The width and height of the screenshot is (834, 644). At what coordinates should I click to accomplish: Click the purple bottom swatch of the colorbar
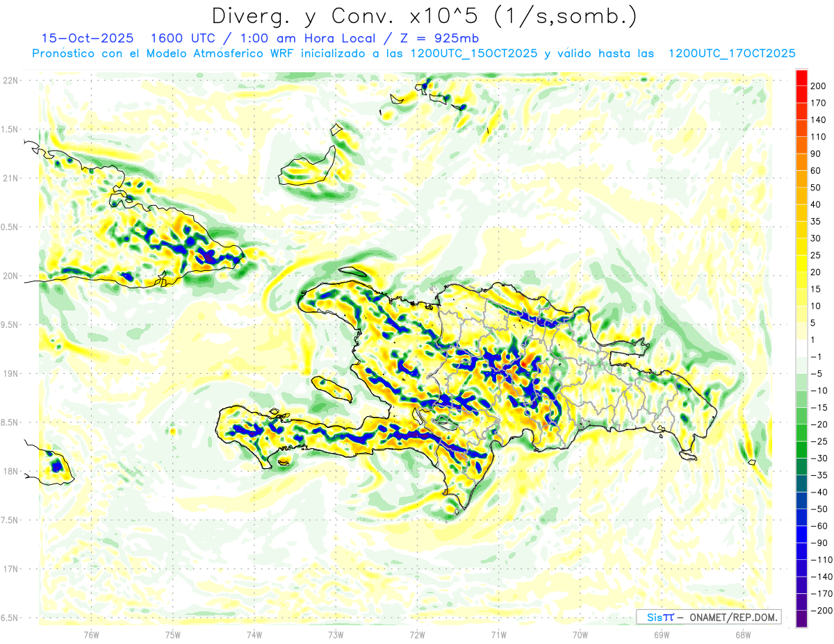(x=801, y=619)
